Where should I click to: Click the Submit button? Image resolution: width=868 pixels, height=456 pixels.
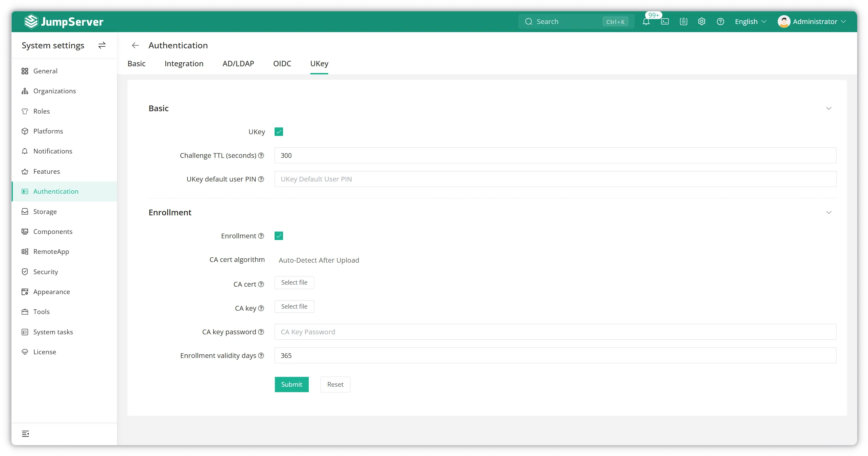[291, 385]
